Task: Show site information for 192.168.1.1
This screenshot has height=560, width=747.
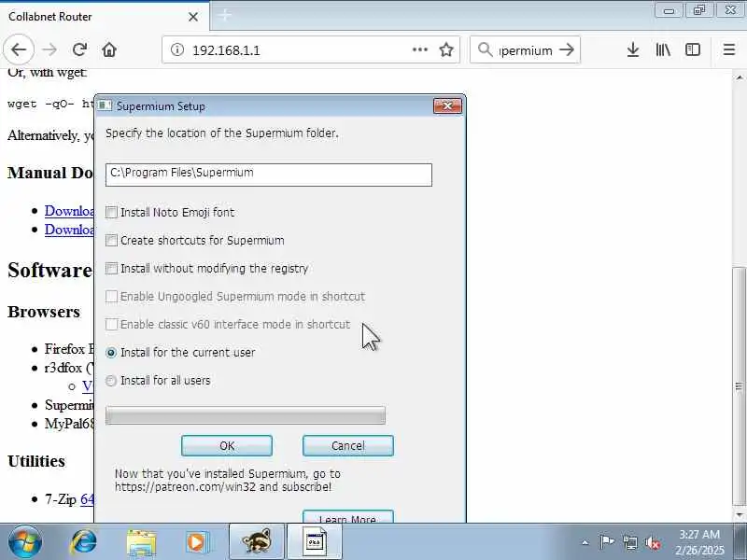Action: pyautogui.click(x=177, y=50)
